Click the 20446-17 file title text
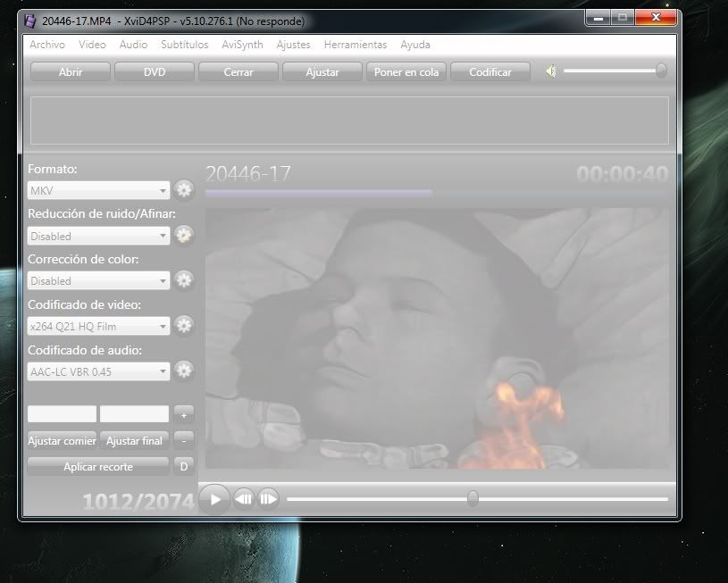The width and height of the screenshot is (728, 583). click(248, 173)
